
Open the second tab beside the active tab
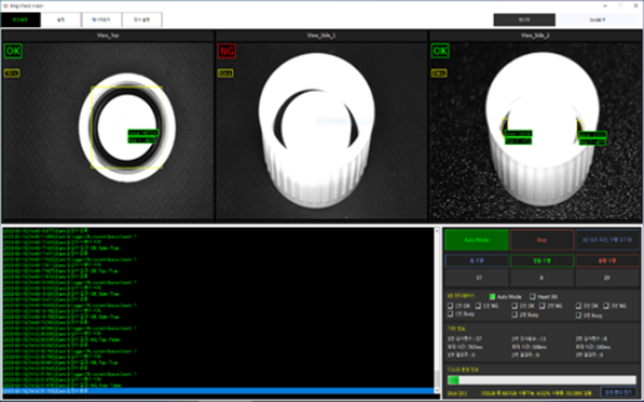[61, 20]
